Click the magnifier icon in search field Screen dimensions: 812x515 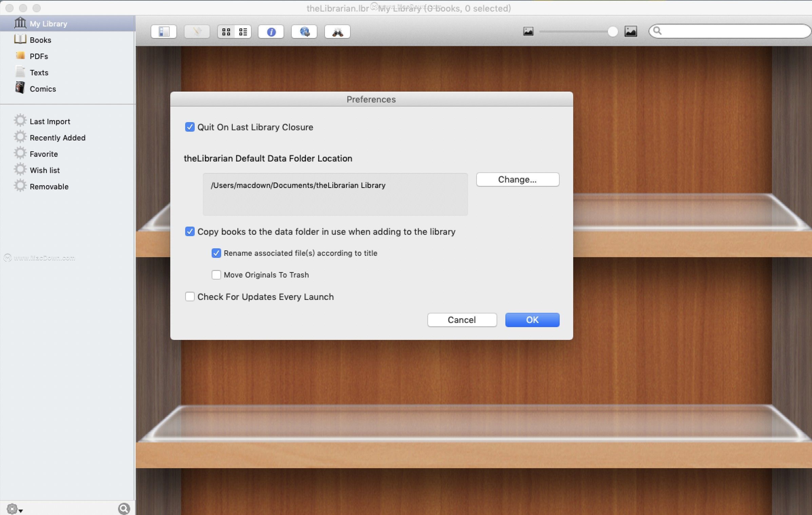657,31
